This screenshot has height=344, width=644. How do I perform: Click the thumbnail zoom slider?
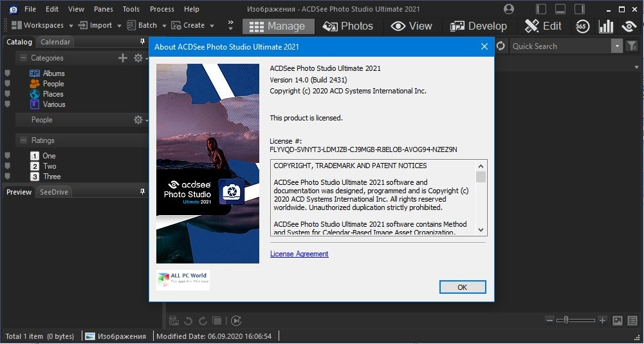point(571,320)
